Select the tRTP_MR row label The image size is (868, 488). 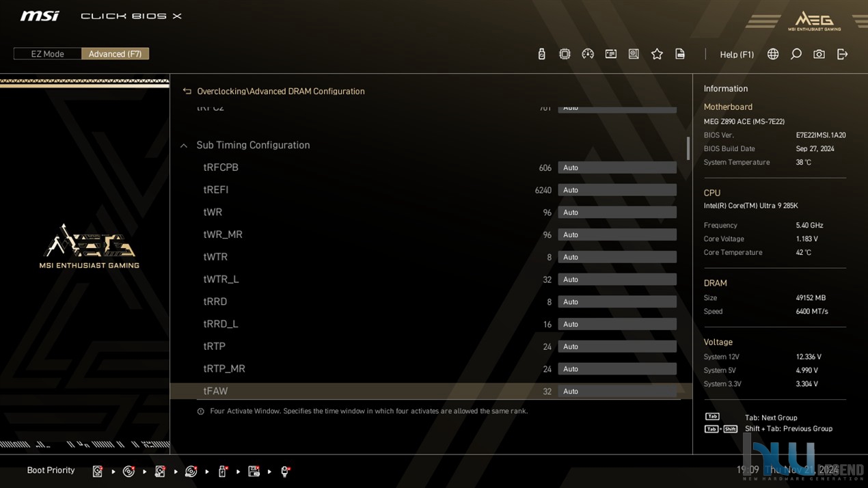[x=224, y=369]
